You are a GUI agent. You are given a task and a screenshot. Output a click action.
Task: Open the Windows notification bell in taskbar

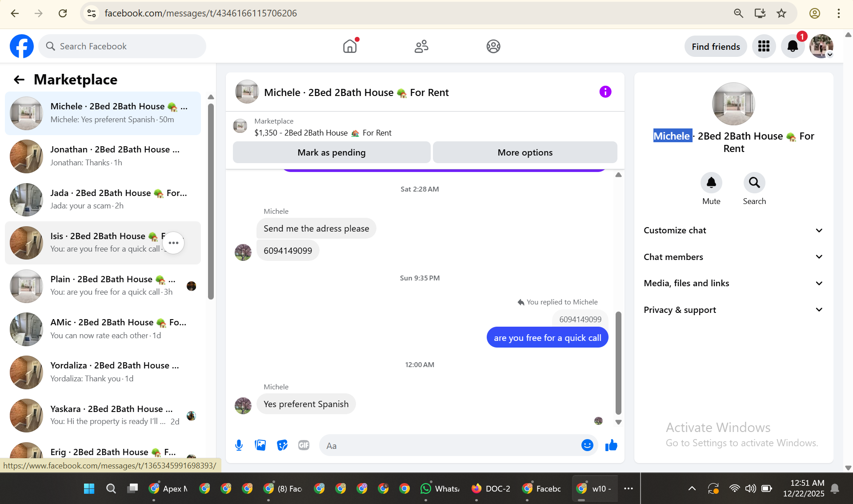(835, 488)
